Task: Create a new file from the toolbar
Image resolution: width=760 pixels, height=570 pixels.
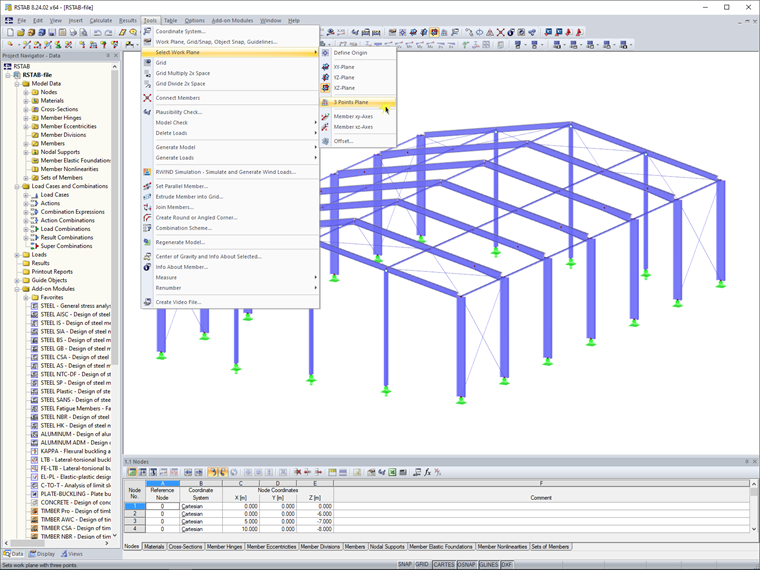Action: 10,32
